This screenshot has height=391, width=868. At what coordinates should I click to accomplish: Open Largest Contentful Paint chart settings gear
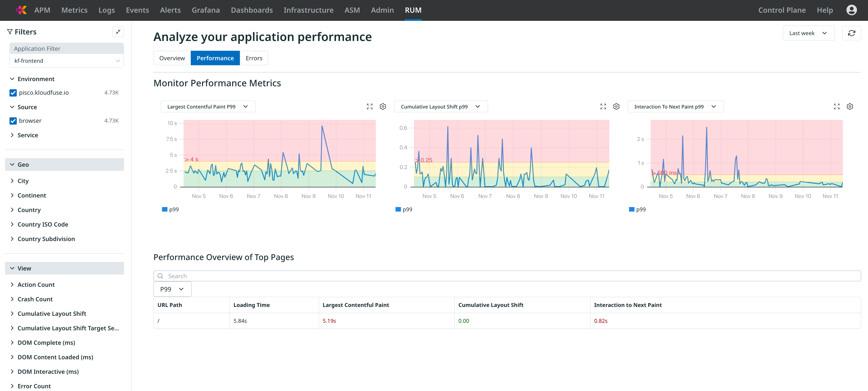coord(383,107)
